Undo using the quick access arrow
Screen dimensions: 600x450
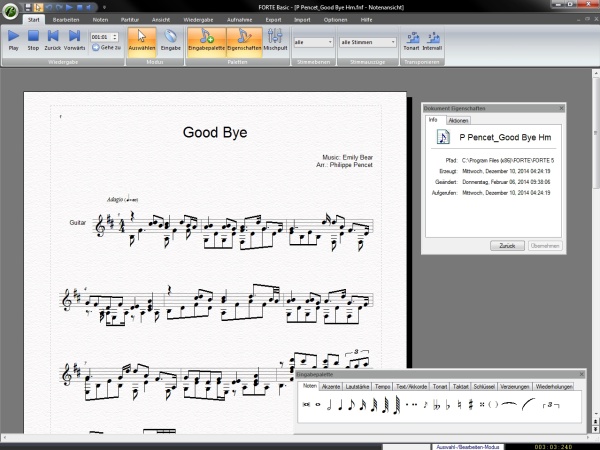[x=49, y=7]
